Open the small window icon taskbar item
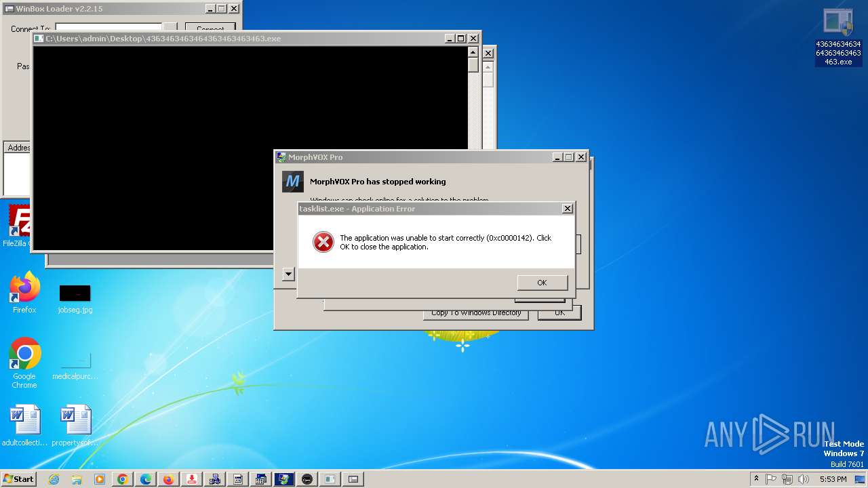This screenshot has height=488, width=868. [x=238, y=479]
